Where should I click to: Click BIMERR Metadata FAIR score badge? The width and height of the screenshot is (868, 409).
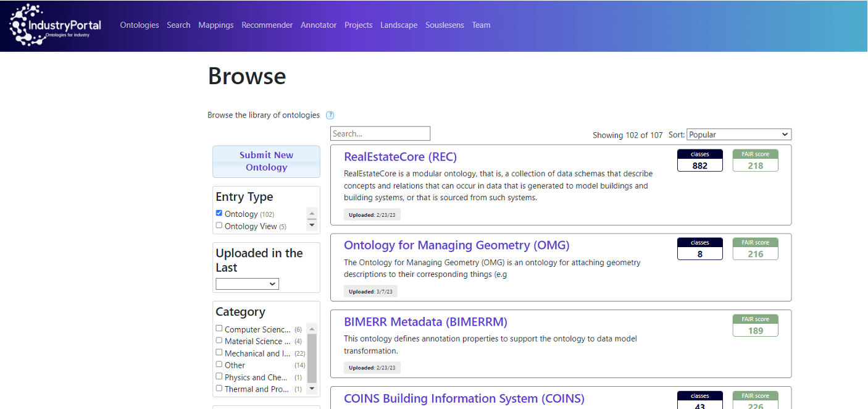(755, 326)
